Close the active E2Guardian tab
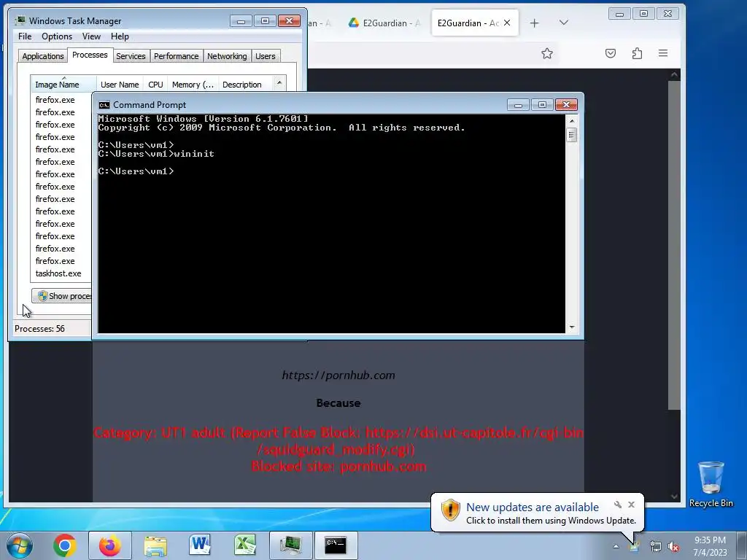 click(507, 23)
